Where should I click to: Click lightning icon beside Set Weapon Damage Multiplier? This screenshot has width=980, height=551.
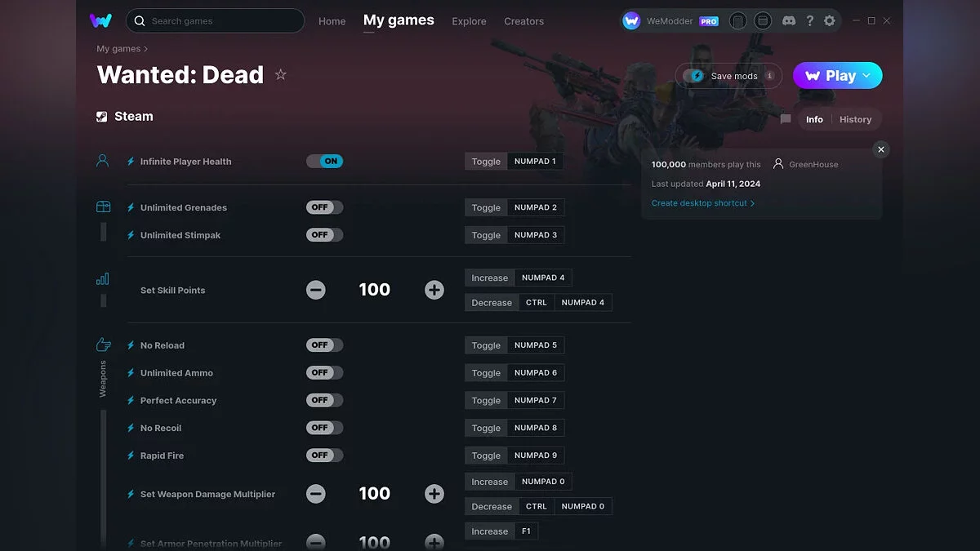[x=131, y=494]
